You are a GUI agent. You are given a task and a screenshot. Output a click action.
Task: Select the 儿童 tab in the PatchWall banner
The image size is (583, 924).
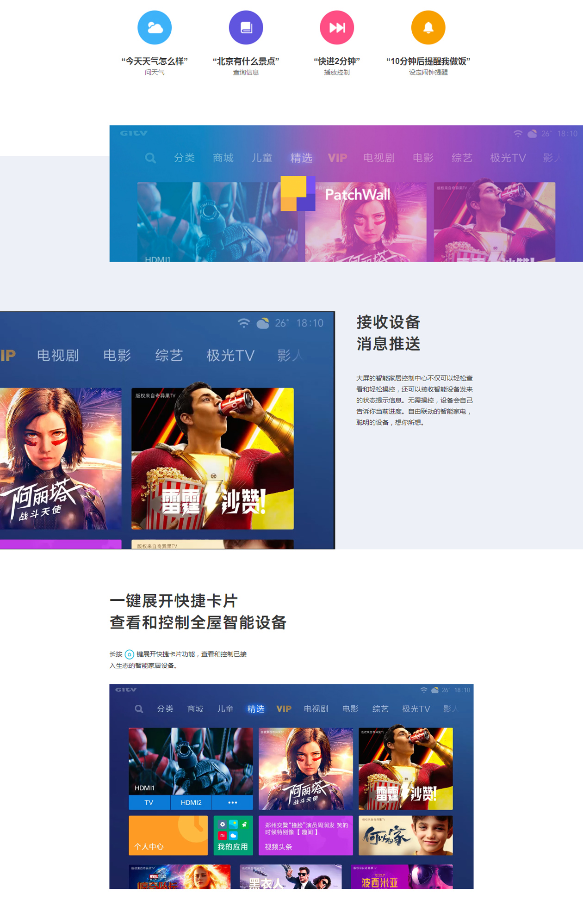[x=262, y=158]
